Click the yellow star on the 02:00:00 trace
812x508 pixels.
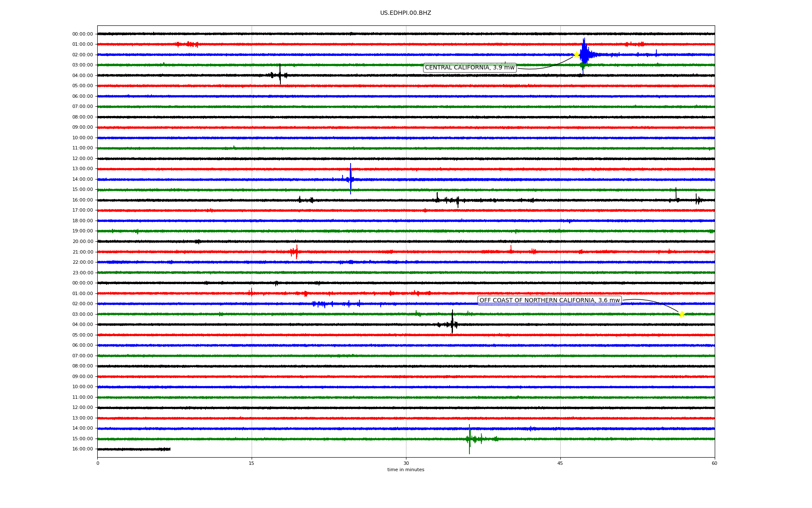[576, 55]
